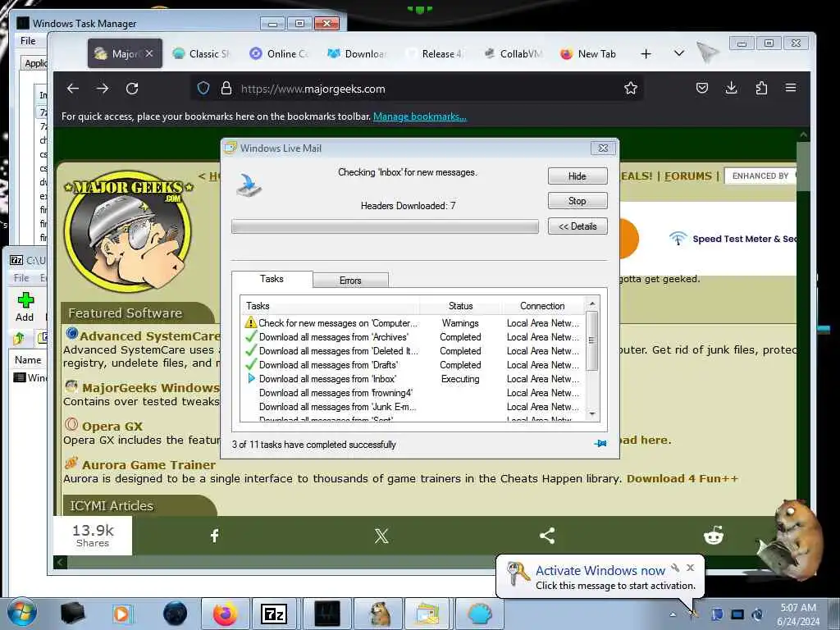
Task: Open the Manage bookmarks link
Action: click(419, 116)
